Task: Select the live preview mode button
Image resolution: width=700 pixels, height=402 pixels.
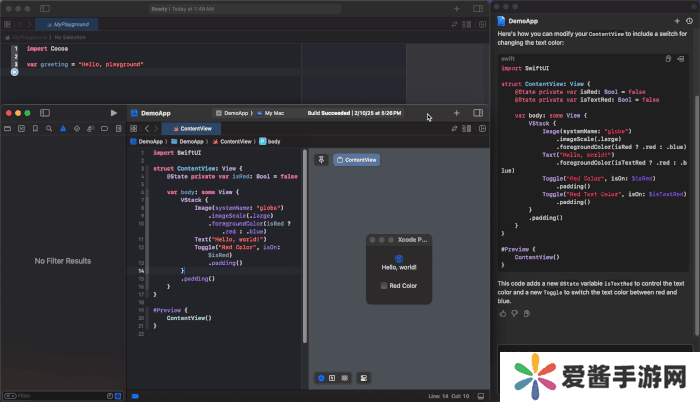Action: (321, 378)
